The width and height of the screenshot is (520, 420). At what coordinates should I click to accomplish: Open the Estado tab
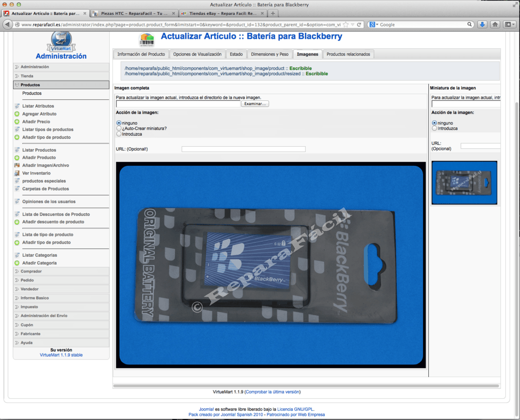point(236,54)
